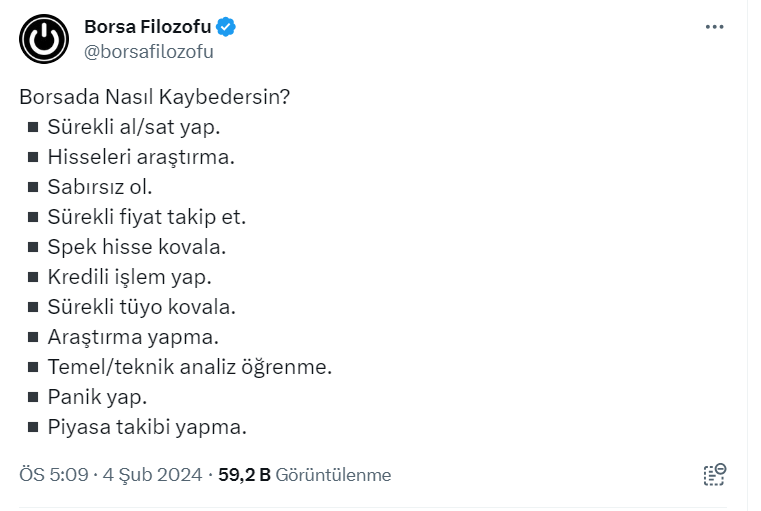Click the line Spek hisse kovala.
This screenshot has height=511, width=761.
(x=136, y=247)
